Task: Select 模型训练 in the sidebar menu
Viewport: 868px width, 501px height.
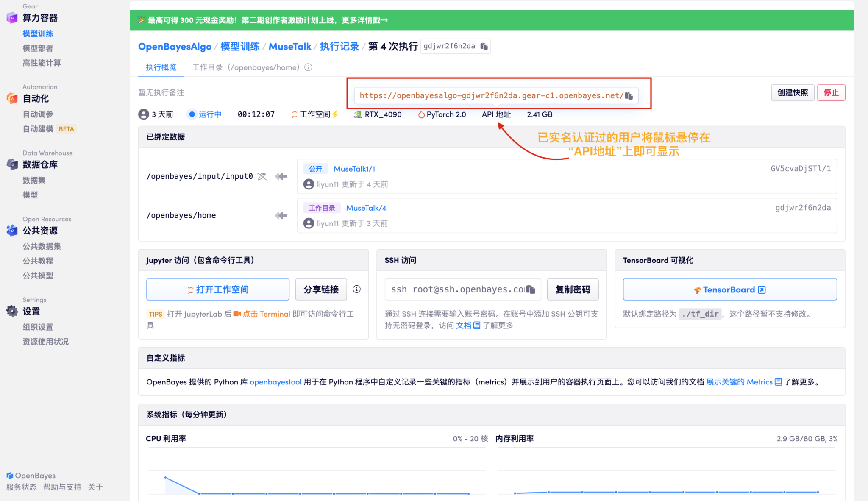Action: coord(38,33)
